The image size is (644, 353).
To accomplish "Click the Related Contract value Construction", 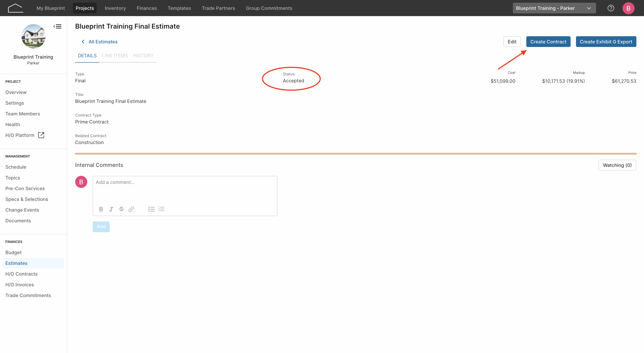I will pos(90,142).
